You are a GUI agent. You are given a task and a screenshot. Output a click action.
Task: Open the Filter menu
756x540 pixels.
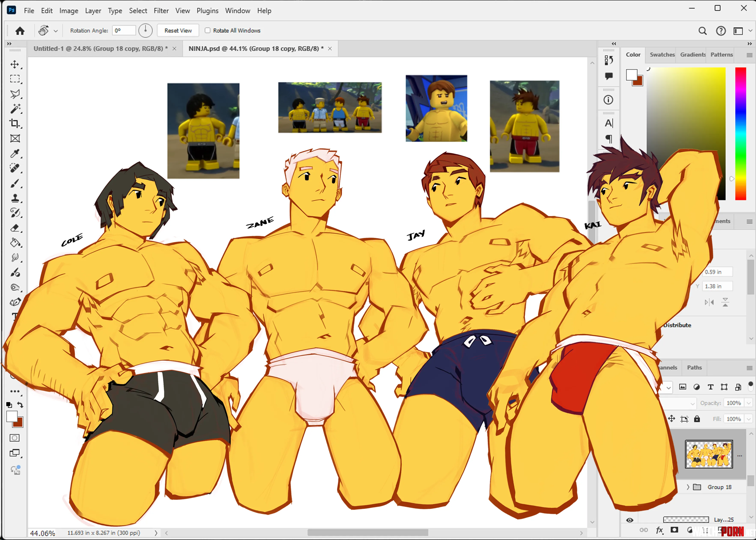[x=161, y=11]
